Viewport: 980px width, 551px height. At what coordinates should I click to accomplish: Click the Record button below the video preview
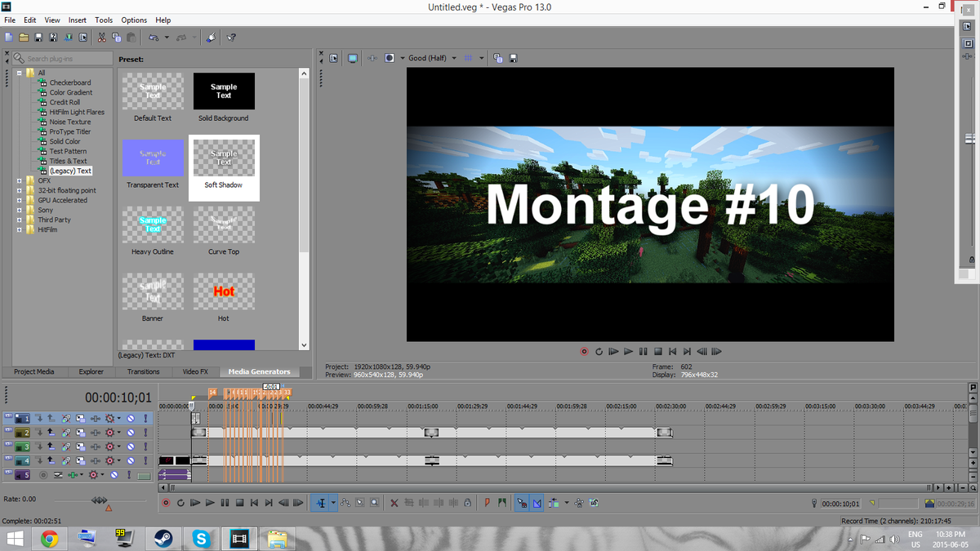coord(584,352)
